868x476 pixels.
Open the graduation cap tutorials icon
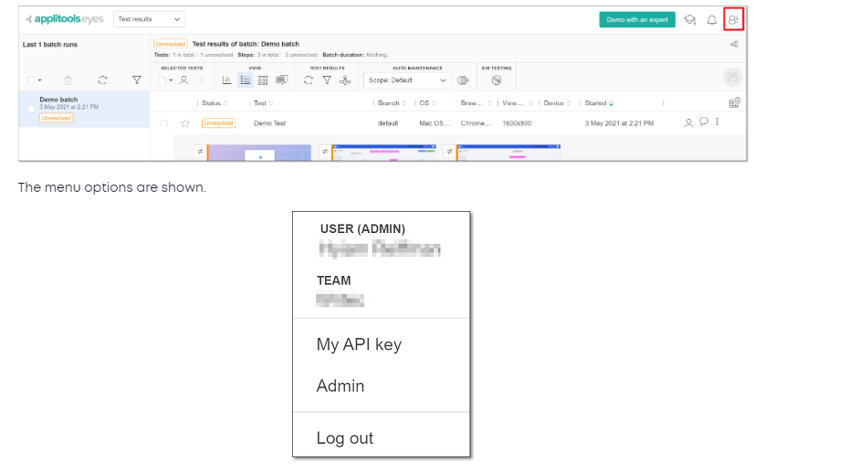coord(690,20)
